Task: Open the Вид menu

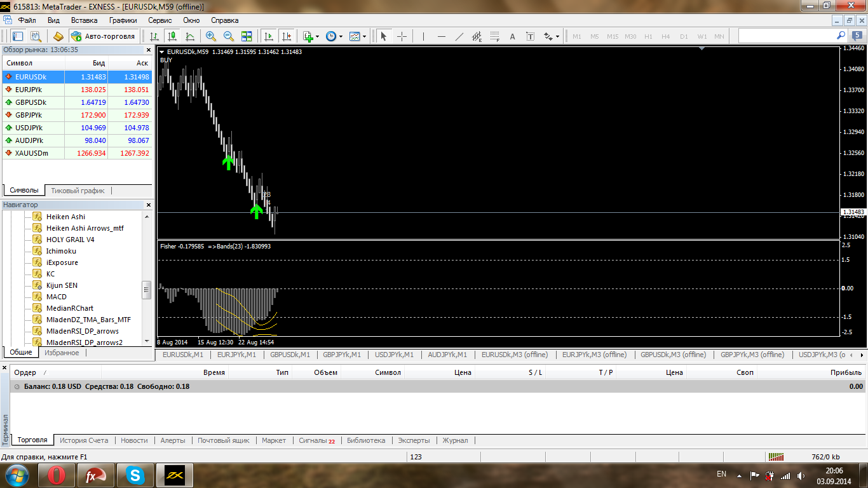Action: [53, 20]
